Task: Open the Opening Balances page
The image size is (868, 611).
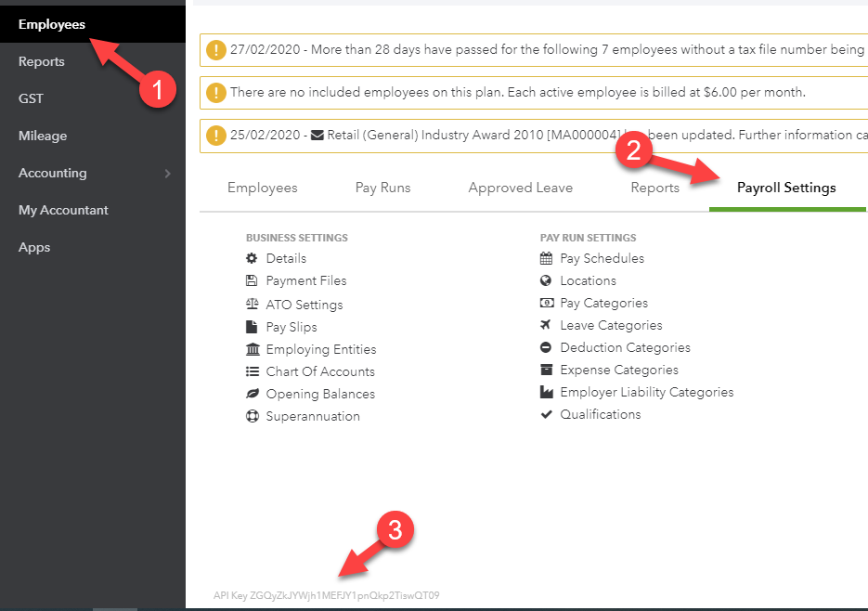Action: tap(319, 394)
